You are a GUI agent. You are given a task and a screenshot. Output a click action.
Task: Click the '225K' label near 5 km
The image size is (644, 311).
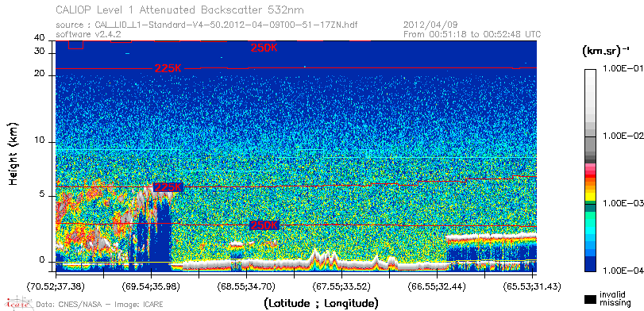[168, 187]
